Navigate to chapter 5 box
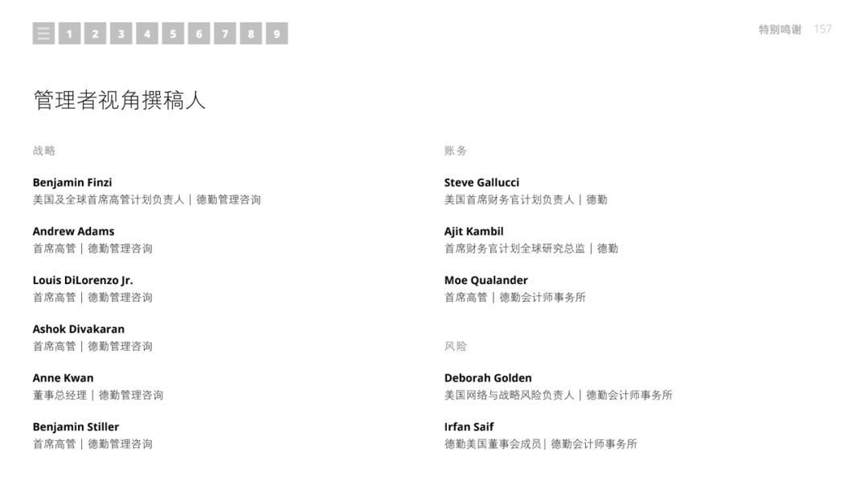Image resolution: width=868 pixels, height=489 pixels. (174, 33)
